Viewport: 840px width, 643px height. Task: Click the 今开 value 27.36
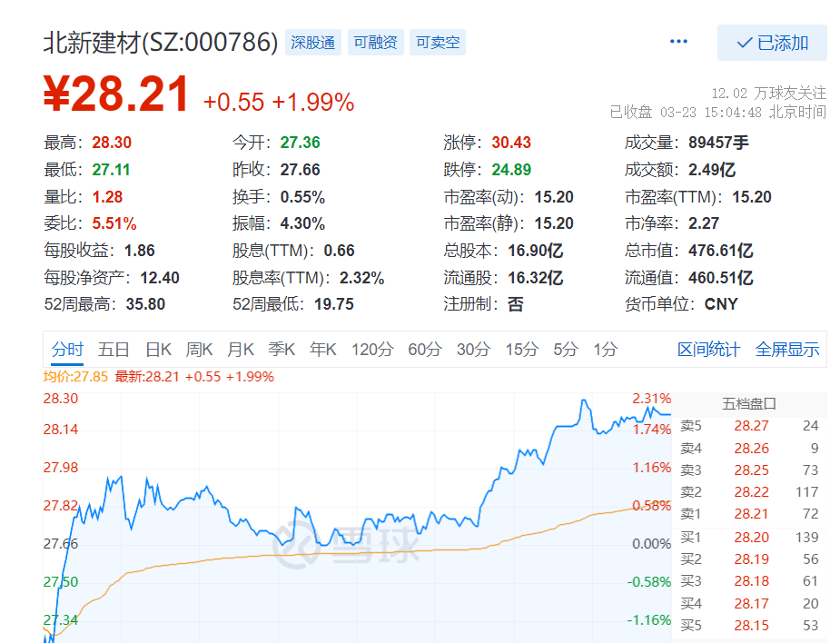tap(300, 143)
